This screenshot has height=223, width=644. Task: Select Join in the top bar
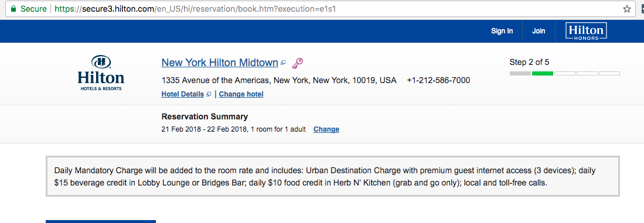539,31
